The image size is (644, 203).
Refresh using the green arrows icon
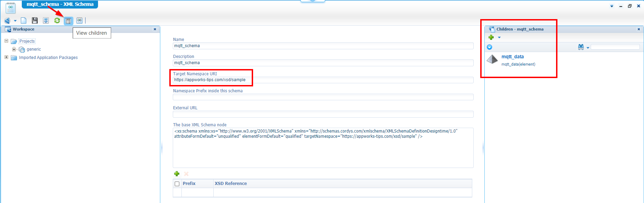tap(57, 20)
